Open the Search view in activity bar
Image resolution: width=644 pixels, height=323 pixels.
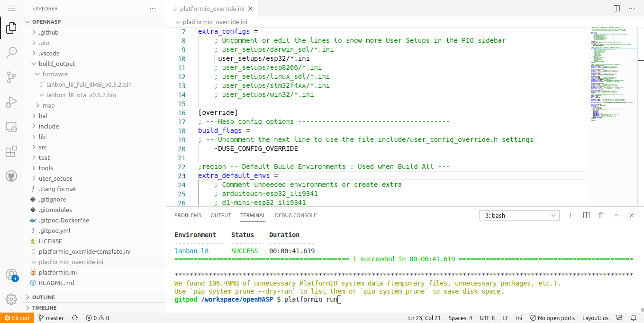tap(11, 53)
